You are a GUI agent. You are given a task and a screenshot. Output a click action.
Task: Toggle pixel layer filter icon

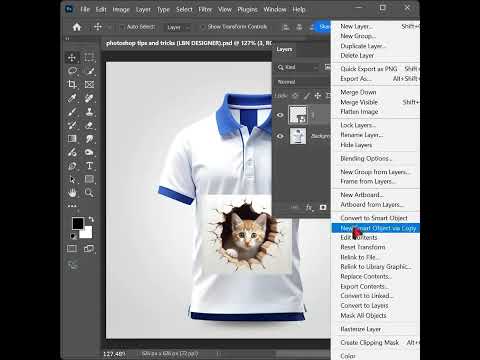pos(328,67)
